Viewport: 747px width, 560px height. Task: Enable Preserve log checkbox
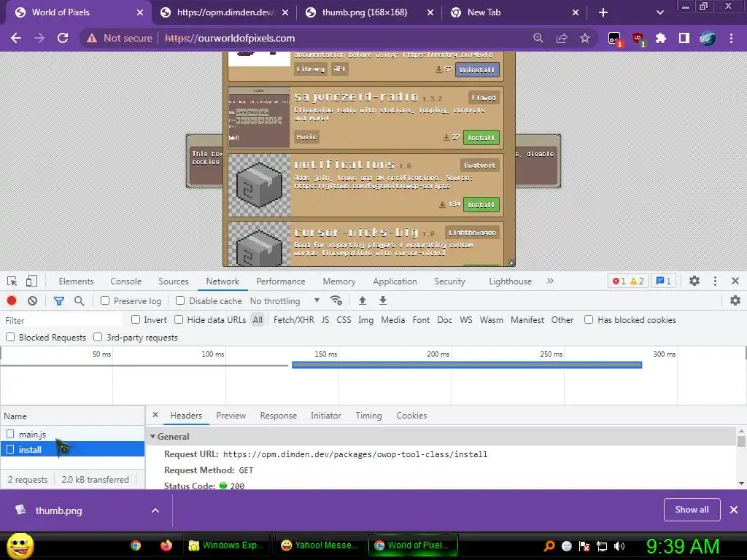tap(105, 300)
